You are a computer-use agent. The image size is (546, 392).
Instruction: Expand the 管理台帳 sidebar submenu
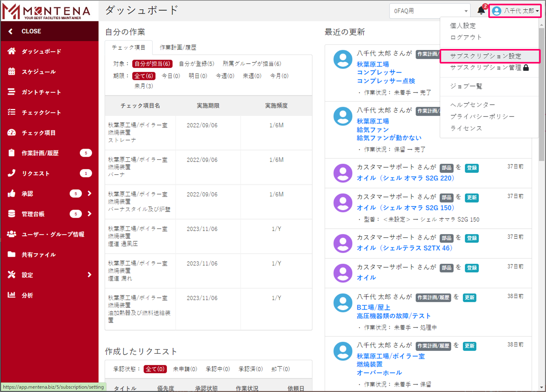point(89,214)
